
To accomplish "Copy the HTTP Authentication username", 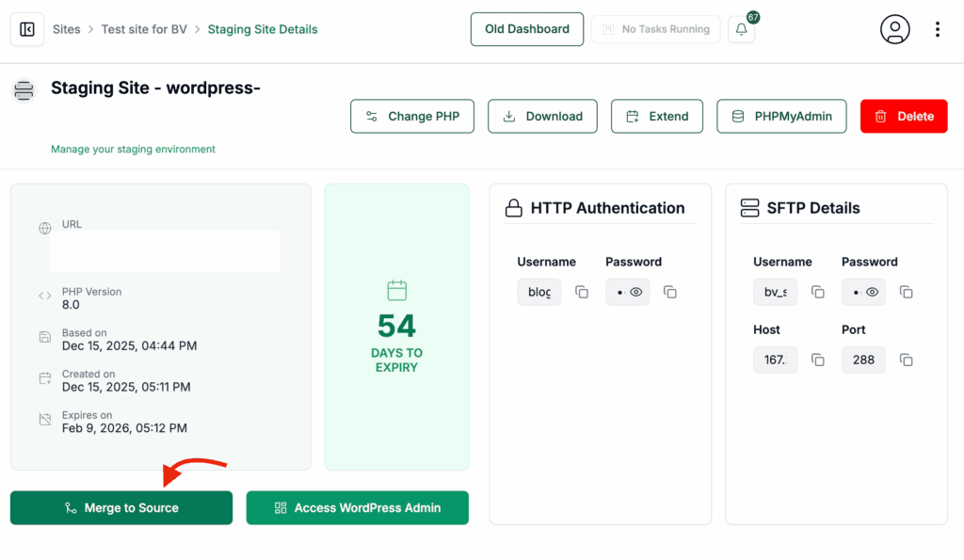I will coord(582,292).
